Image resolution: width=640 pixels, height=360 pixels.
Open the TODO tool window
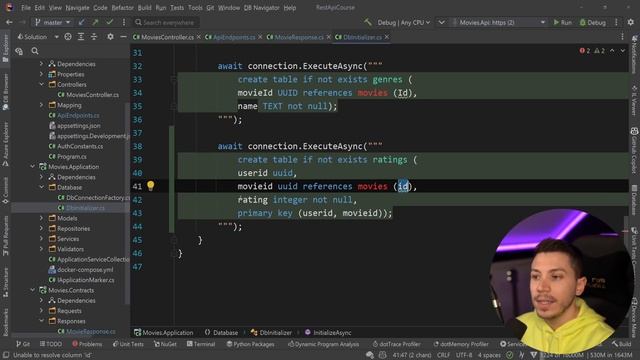click(51, 344)
